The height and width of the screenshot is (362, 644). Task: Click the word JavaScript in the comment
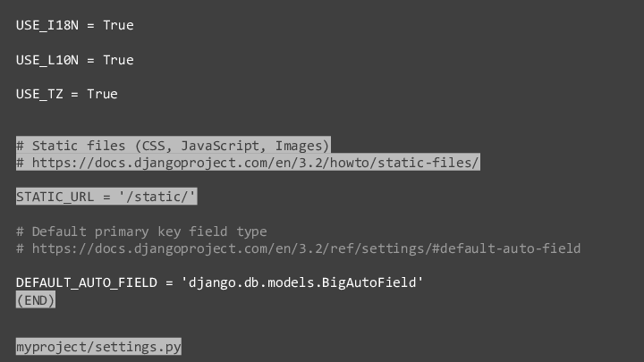click(x=221, y=146)
